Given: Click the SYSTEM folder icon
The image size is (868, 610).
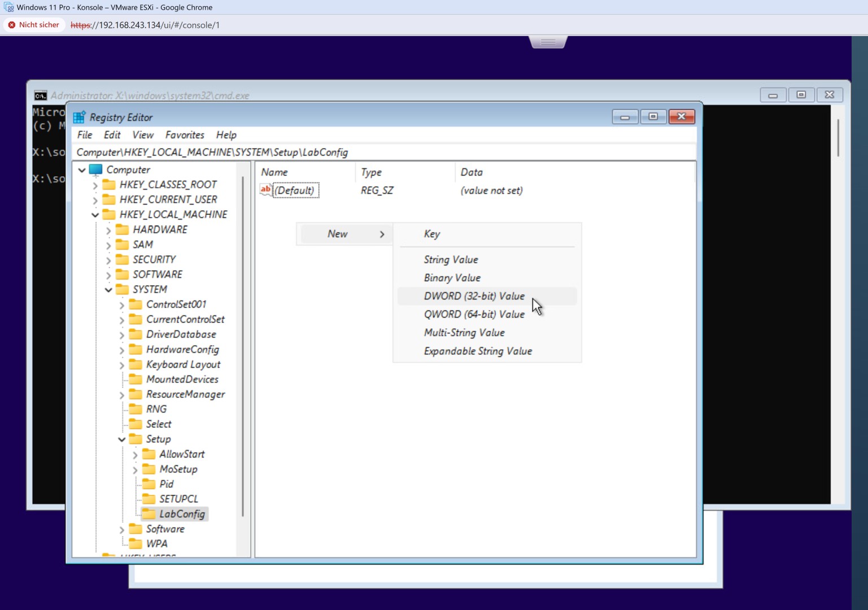Looking at the screenshot, I should coord(122,289).
